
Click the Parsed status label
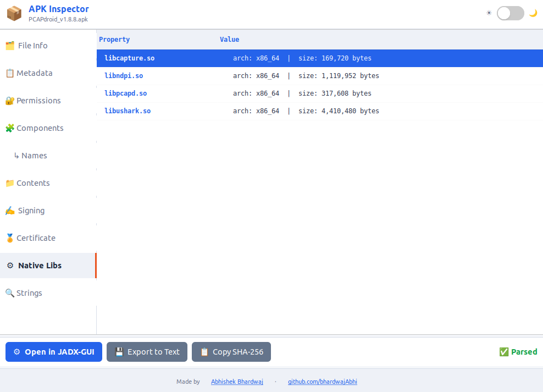[x=524, y=352]
